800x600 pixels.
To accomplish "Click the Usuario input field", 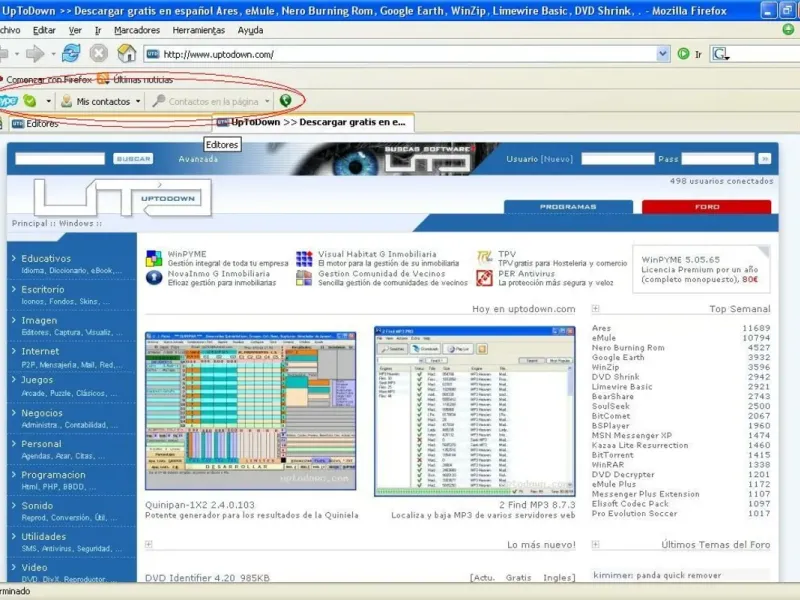I will [x=617, y=159].
